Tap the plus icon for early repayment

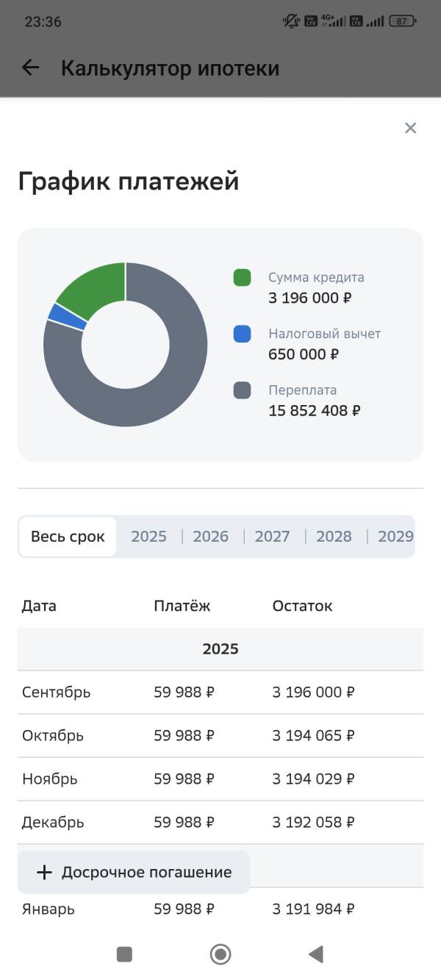click(44, 872)
